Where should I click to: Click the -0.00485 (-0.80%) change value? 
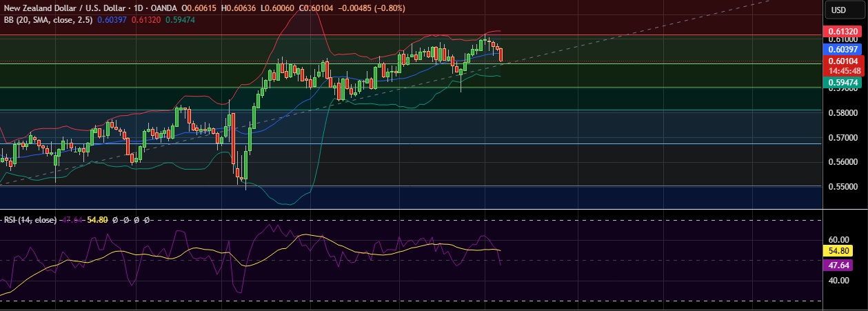(379, 8)
